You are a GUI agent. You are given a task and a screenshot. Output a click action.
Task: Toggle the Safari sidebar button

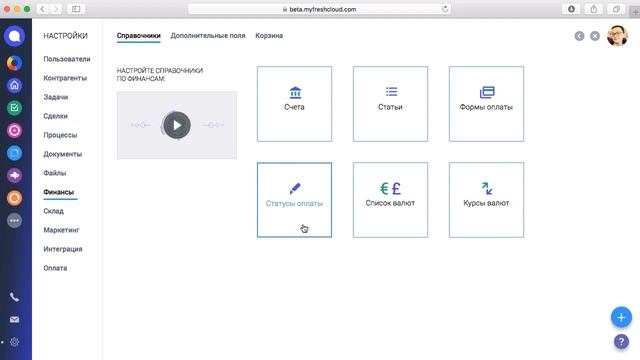tap(76, 9)
